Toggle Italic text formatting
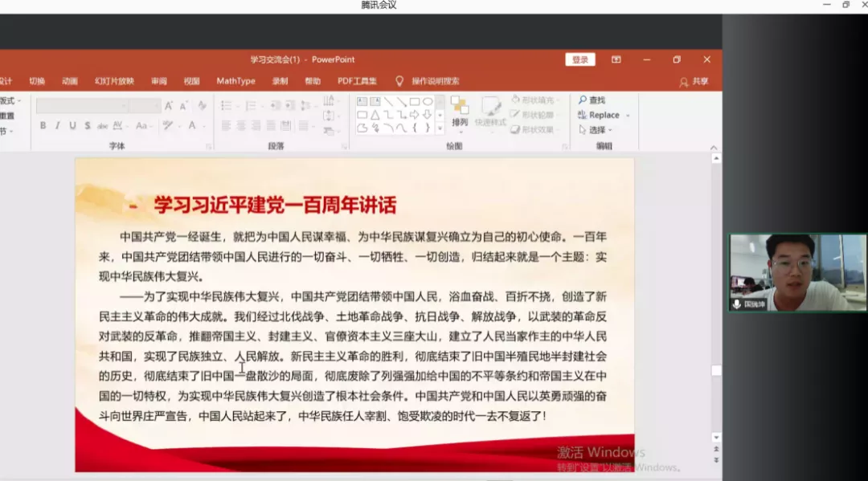 [58, 126]
